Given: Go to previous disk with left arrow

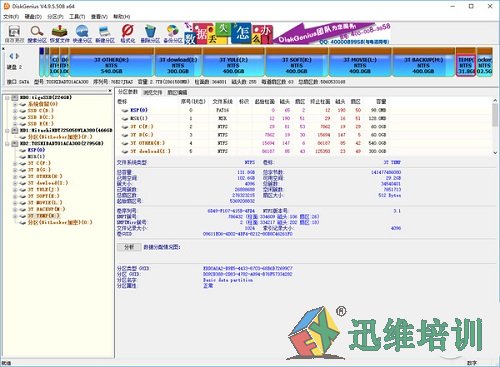Looking at the screenshot, I should [x=11, y=56].
